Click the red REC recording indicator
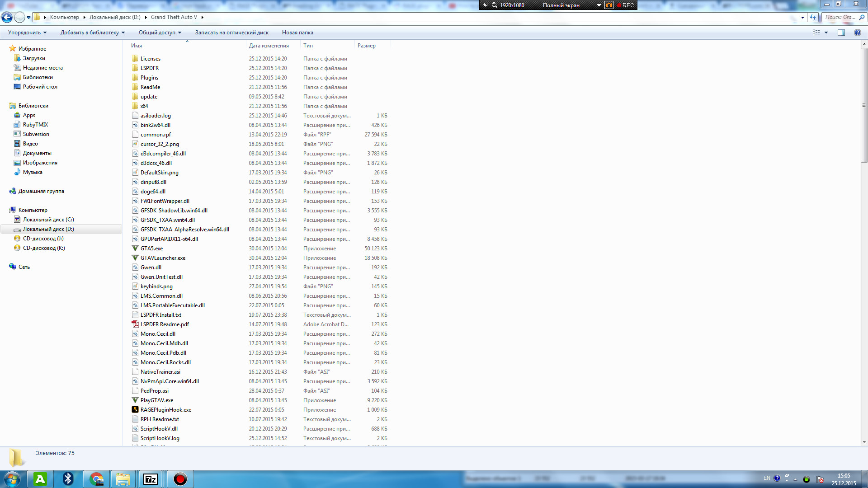The width and height of the screenshot is (868, 488). [626, 5]
